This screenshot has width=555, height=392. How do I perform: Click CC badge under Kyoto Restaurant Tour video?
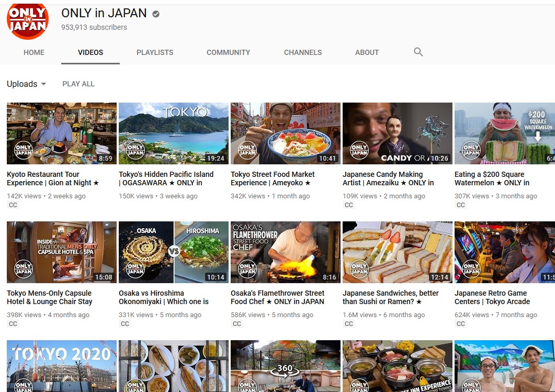click(13, 205)
